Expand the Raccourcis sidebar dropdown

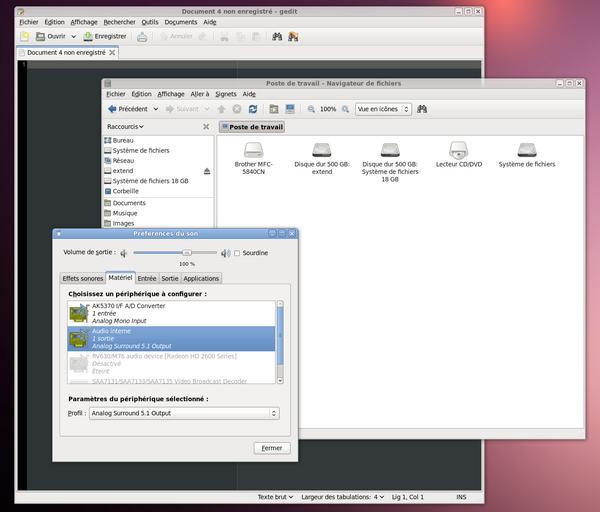pyautogui.click(x=126, y=127)
